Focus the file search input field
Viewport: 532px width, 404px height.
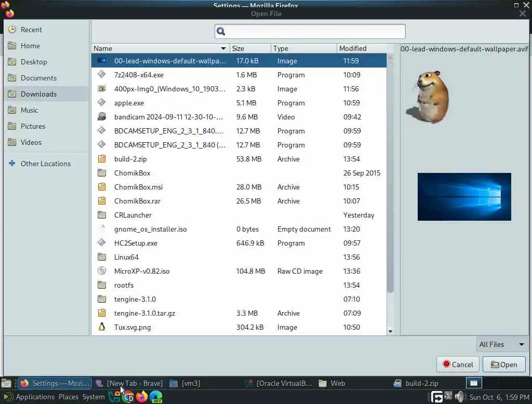310,32
